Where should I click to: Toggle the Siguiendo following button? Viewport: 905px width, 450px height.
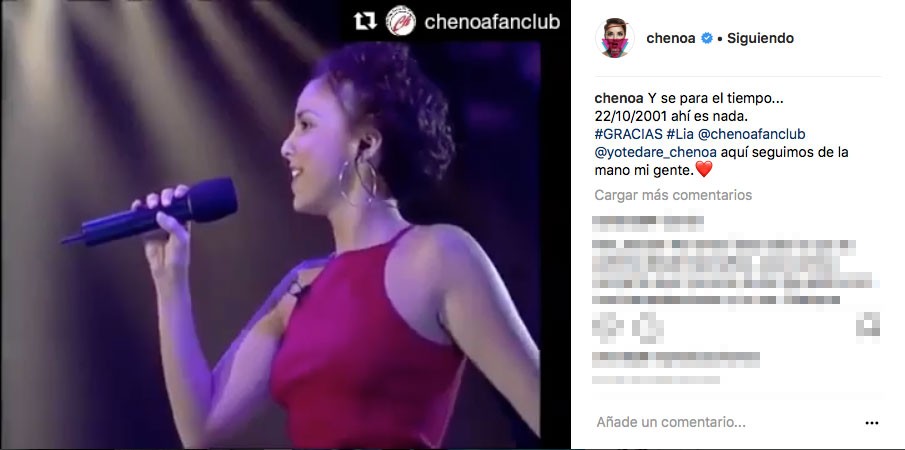760,39
